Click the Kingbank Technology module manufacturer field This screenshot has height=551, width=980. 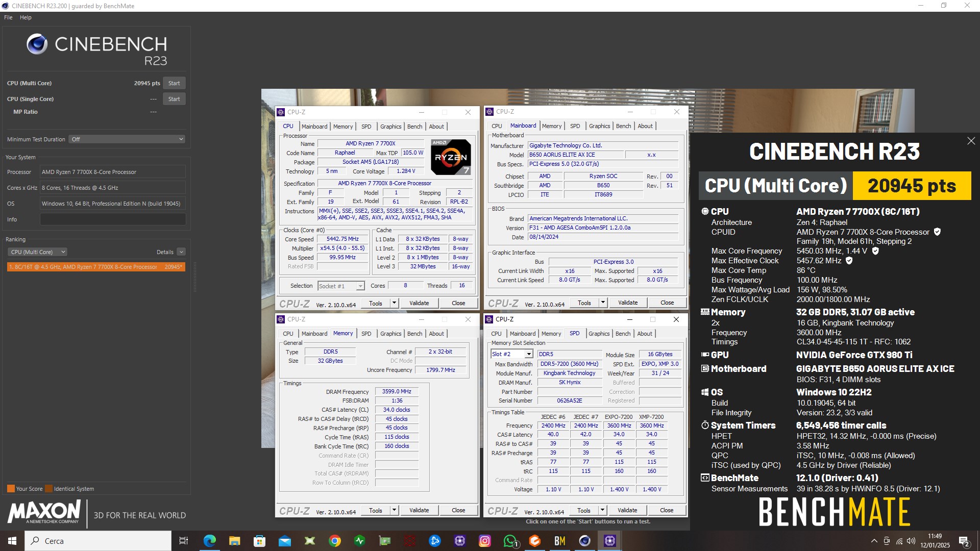569,373
